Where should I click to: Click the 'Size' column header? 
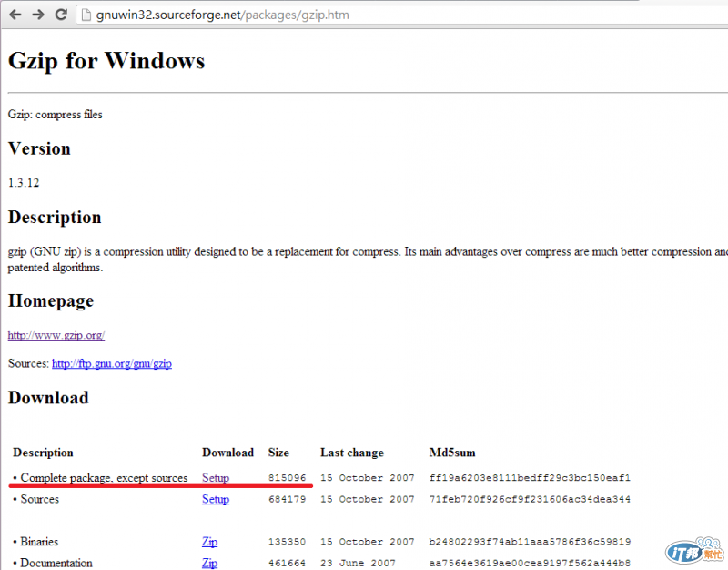(x=278, y=453)
